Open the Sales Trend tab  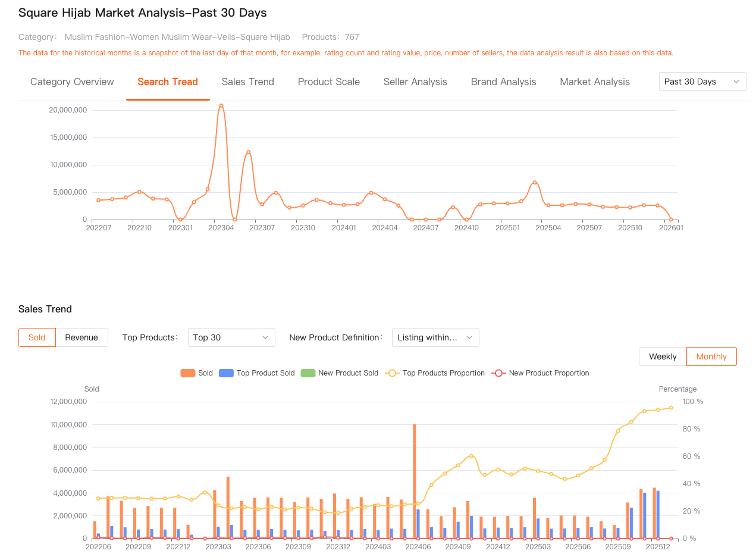pyautogui.click(x=247, y=82)
